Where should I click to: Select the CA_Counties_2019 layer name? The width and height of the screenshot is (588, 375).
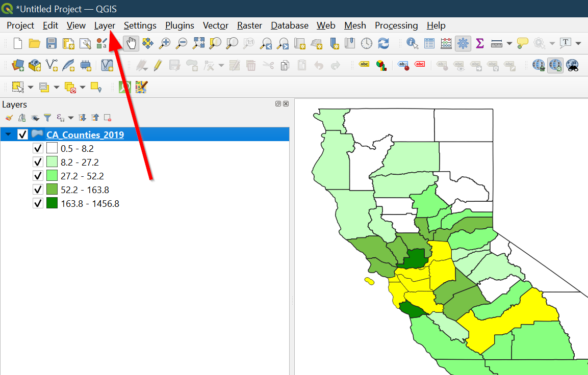click(85, 135)
